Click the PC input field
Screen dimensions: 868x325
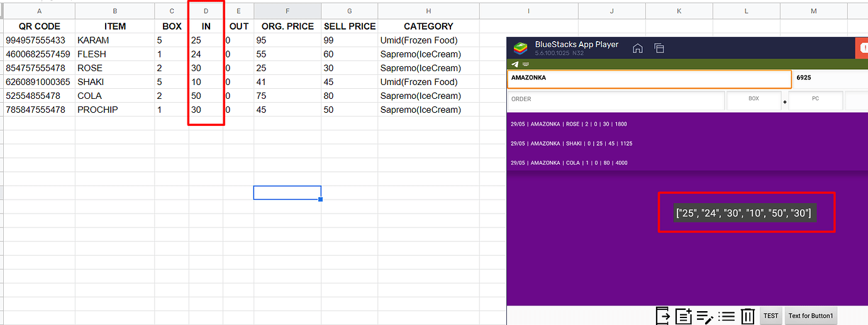coord(815,100)
